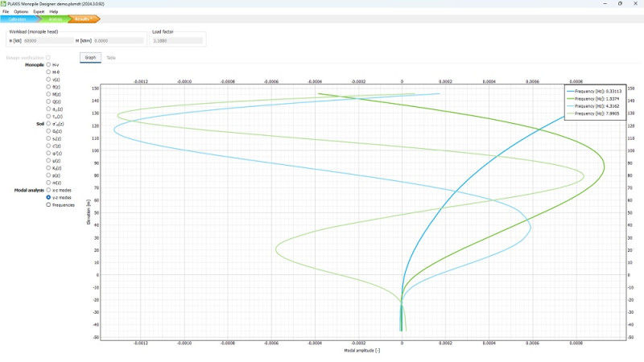The width and height of the screenshot is (644, 362).
Task: Go to the Analysis stage
Action: tap(54, 19)
